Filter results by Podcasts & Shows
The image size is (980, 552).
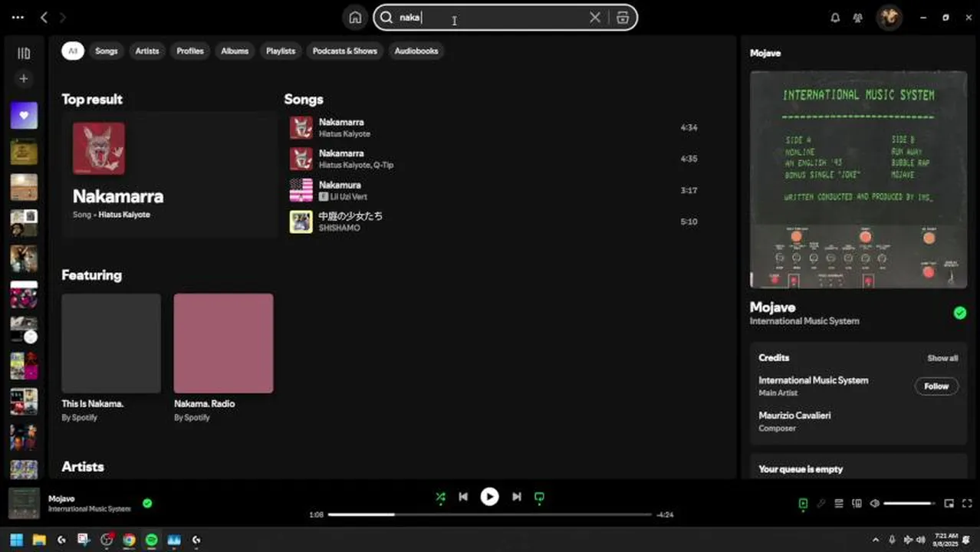[345, 51]
